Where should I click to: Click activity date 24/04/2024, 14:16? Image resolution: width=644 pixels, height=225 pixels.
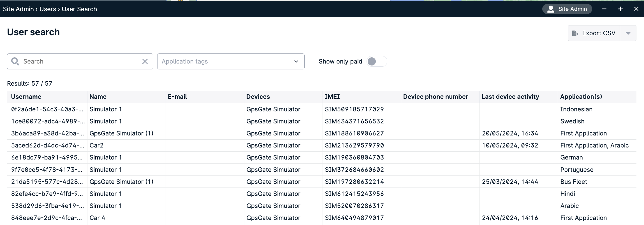point(510,218)
